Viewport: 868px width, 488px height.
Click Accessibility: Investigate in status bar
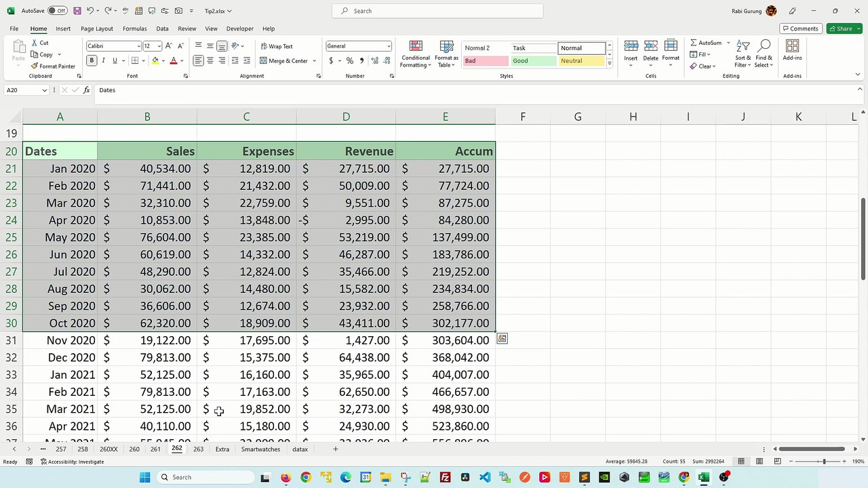tap(72, 462)
